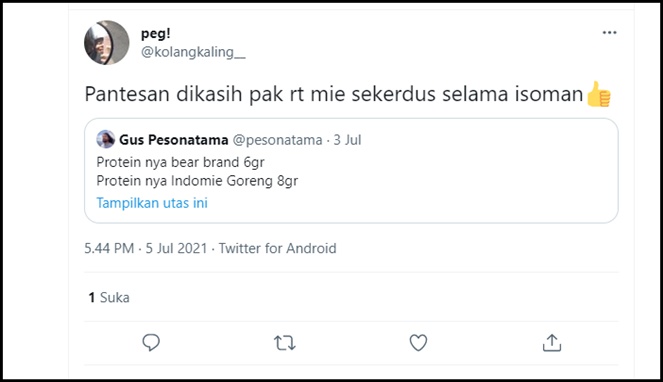Like the tweet with heart icon

(x=418, y=343)
